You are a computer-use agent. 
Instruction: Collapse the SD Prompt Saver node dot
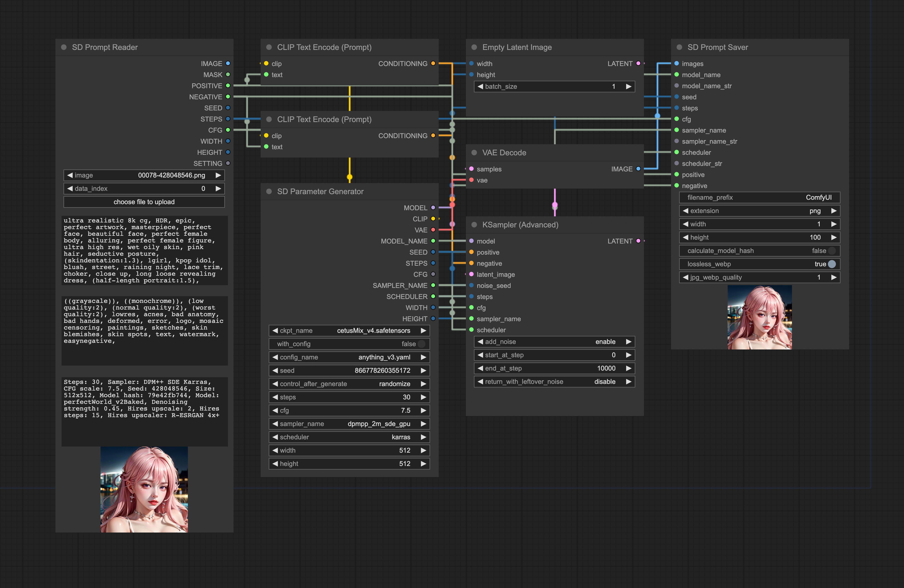tap(679, 47)
